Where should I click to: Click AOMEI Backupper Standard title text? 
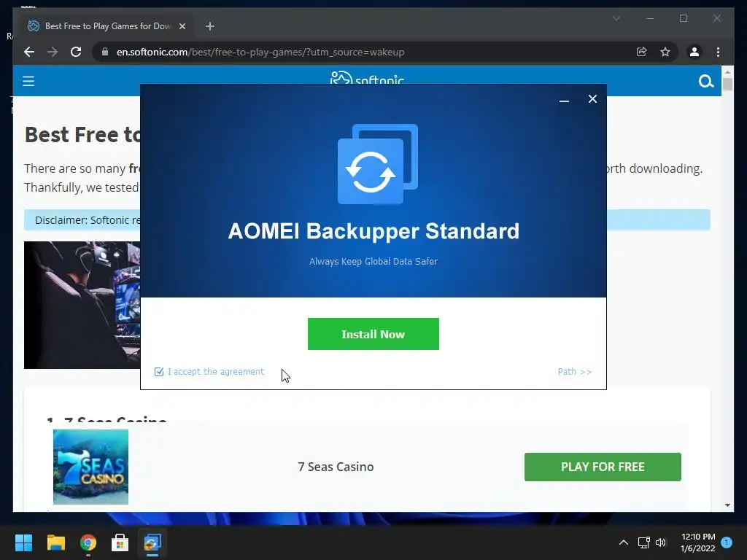[x=373, y=231]
